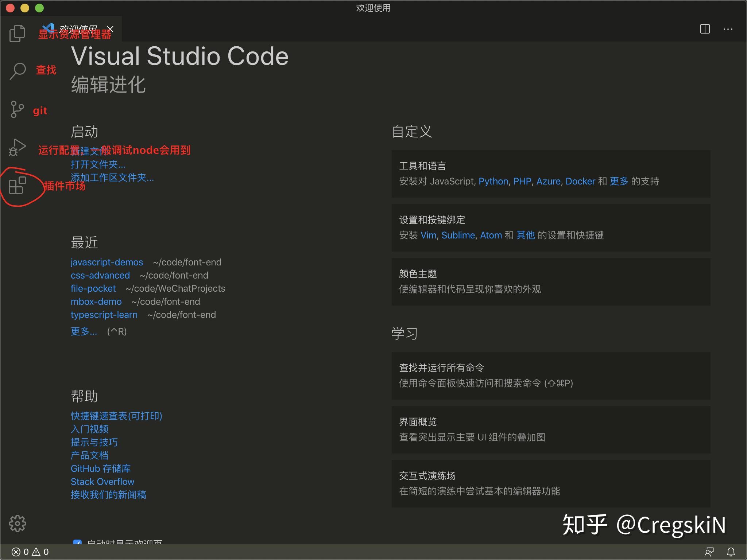This screenshot has height=560, width=747.
Task: Select the Search magnifier icon
Action: point(17,71)
